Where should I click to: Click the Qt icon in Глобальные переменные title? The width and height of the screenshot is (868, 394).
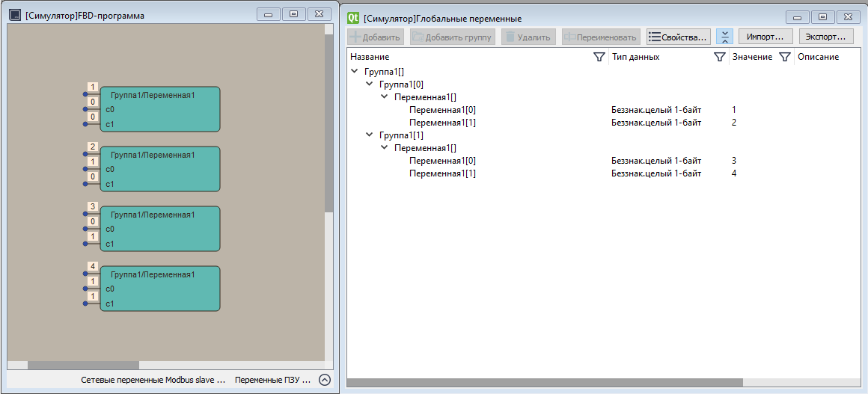click(353, 18)
